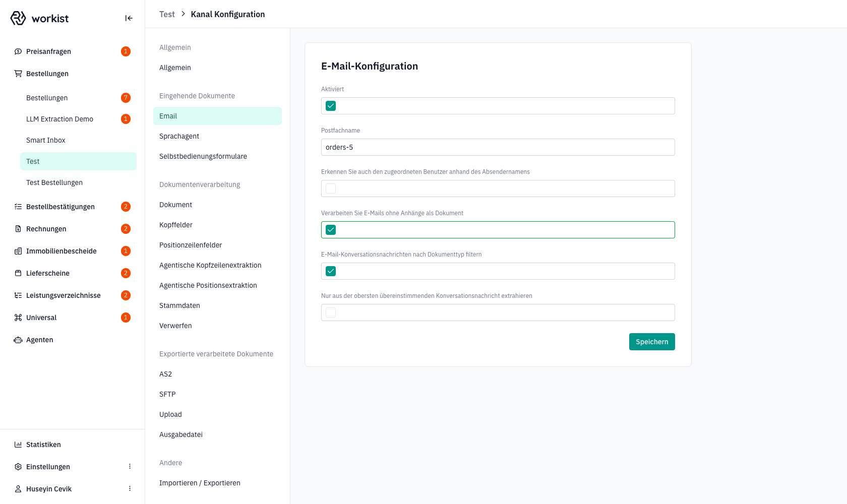Open SFTP export settings
This screenshot has height=504, width=847.
pos(217,394)
